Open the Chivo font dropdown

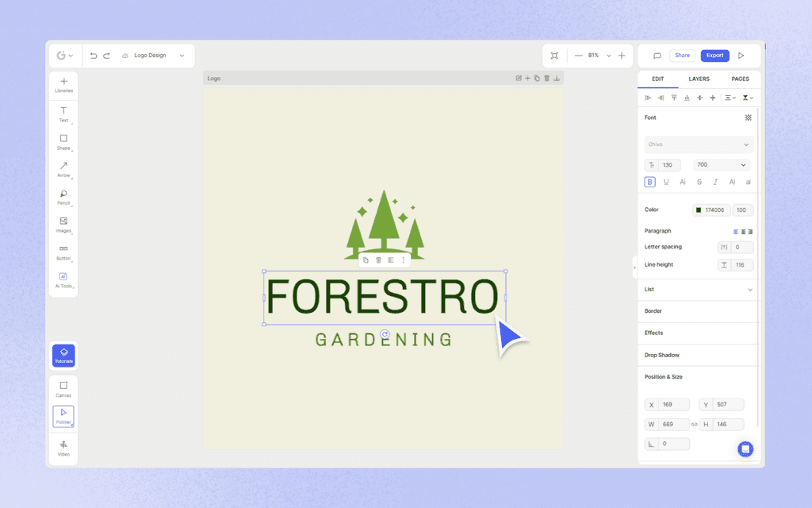click(697, 144)
